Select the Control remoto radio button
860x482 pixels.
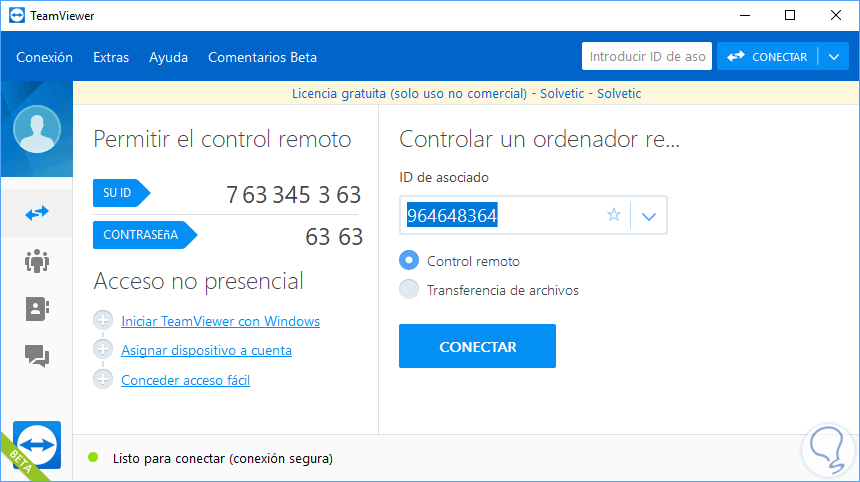(409, 260)
